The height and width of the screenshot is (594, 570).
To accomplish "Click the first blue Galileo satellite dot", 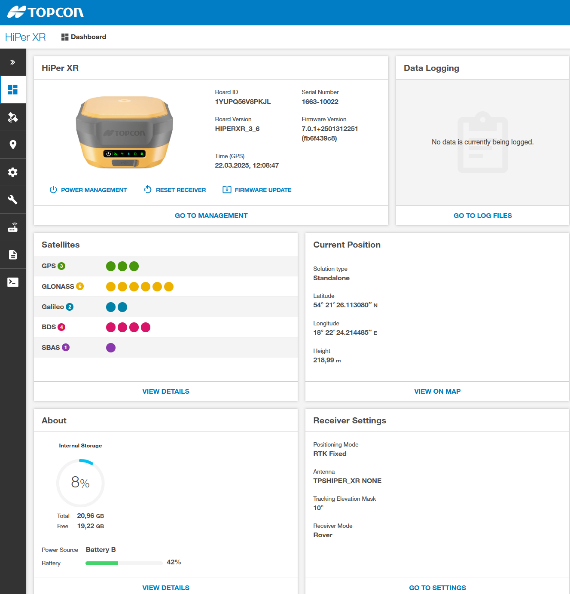I will pyautogui.click(x=111, y=307).
